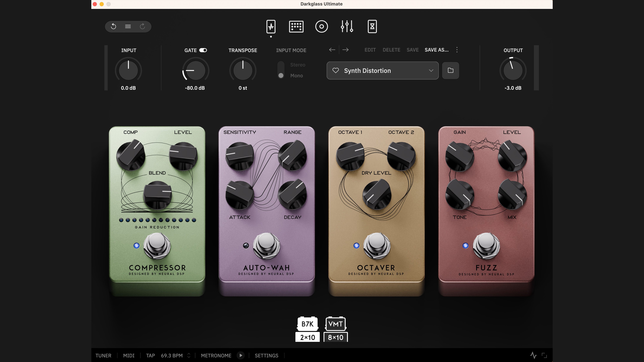Click the Save preset button
The image size is (644, 362).
(x=412, y=50)
